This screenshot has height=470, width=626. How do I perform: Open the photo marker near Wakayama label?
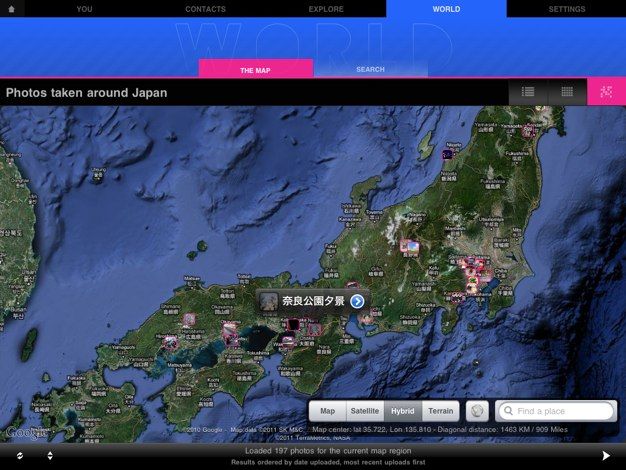288,342
